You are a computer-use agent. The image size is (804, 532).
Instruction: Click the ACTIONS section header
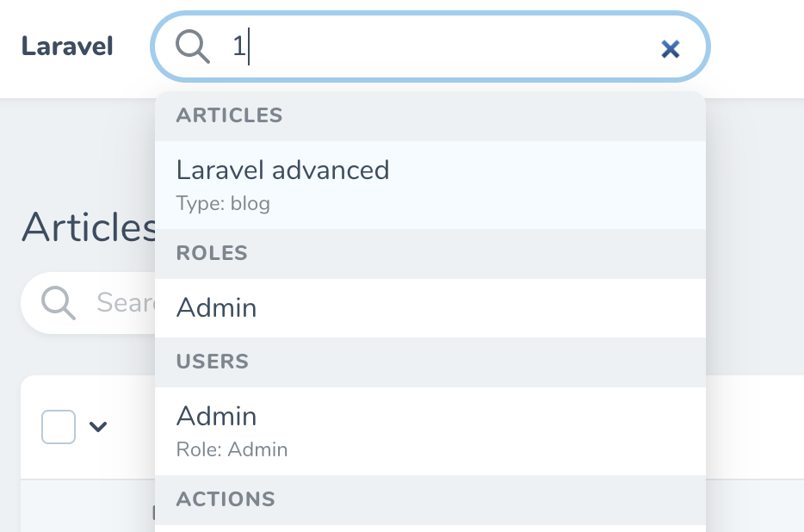226,499
